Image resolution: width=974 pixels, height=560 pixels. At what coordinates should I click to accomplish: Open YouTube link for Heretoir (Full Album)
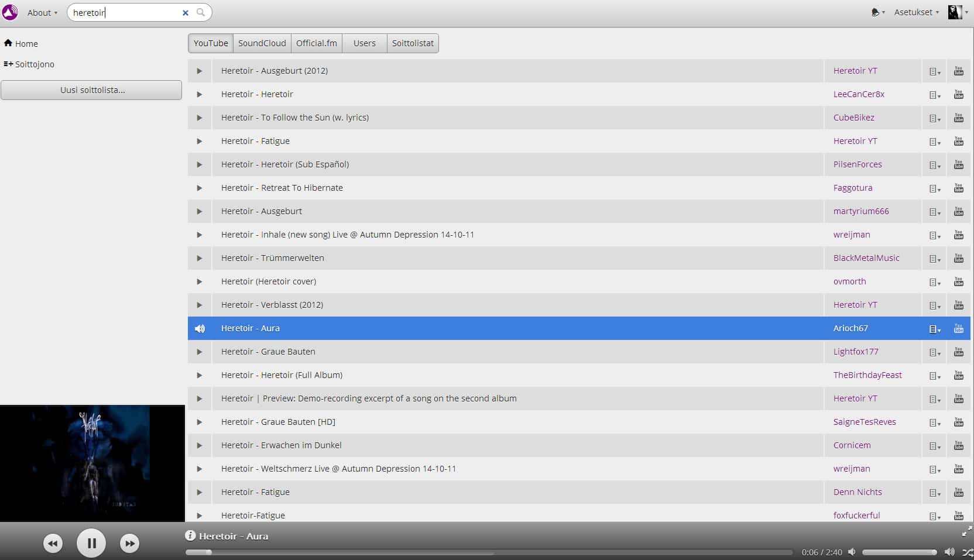click(x=958, y=375)
